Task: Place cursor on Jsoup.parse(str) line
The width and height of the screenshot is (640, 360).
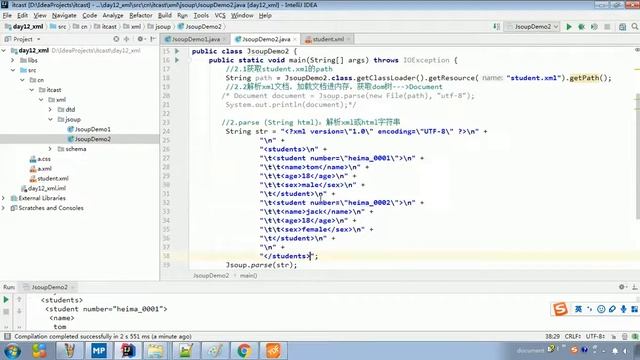Action: [262, 265]
